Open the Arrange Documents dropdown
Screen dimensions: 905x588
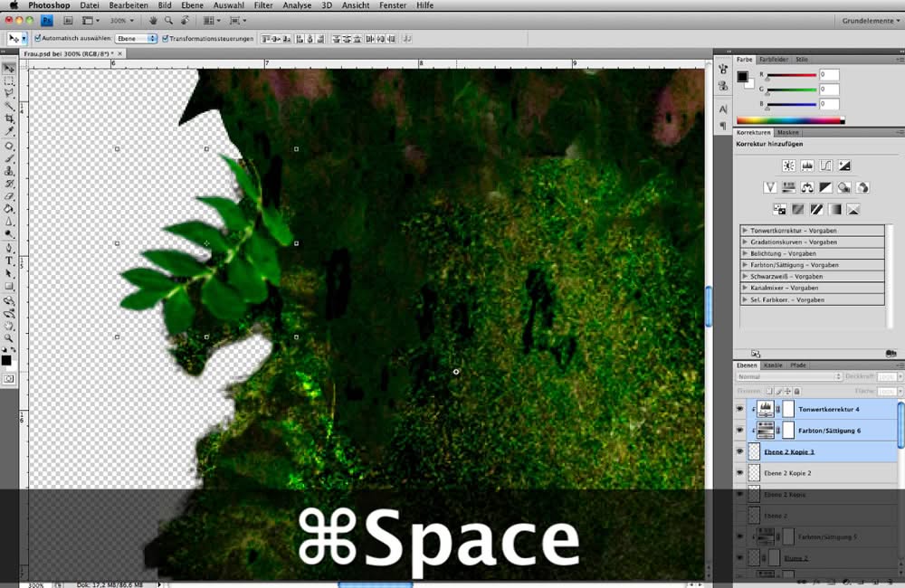[x=211, y=21]
